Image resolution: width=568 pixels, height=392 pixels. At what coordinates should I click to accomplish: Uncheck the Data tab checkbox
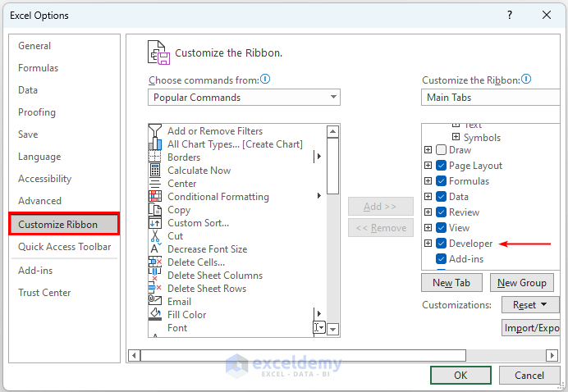441,197
